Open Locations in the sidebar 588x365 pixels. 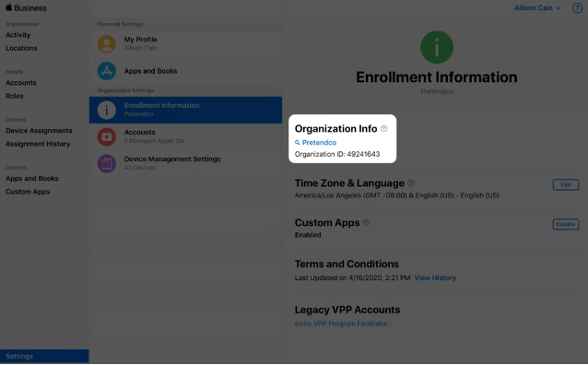21,48
